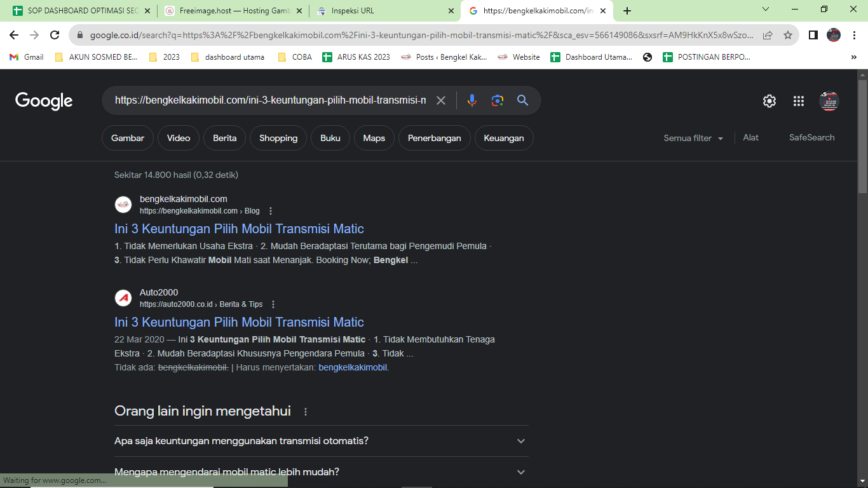Screen dimensions: 868x488
Task: Select the Keuangan search filter
Action: tap(504, 138)
